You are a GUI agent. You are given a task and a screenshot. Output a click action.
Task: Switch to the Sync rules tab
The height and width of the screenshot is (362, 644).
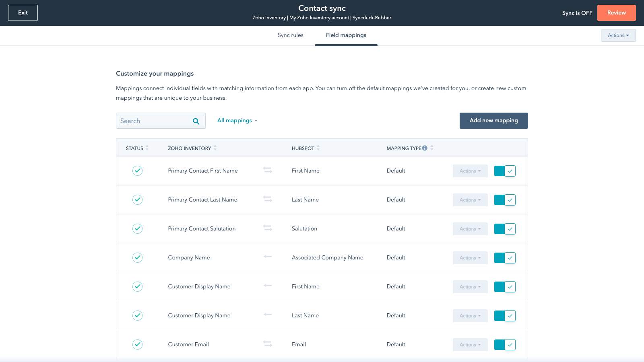pos(290,35)
